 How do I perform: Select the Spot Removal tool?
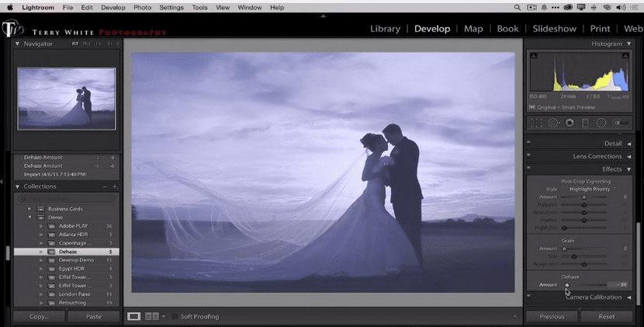click(x=553, y=123)
